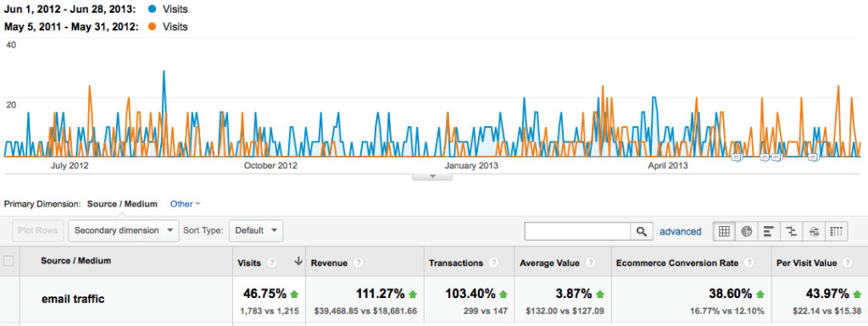Sort the table by Visits column
Image resolution: width=868 pixels, height=326 pixels.
coord(249,263)
